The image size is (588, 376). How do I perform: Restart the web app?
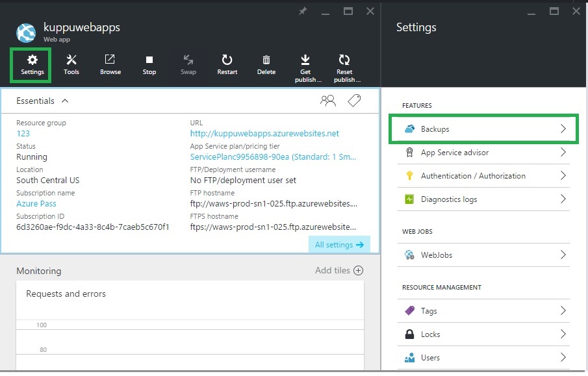(227, 64)
